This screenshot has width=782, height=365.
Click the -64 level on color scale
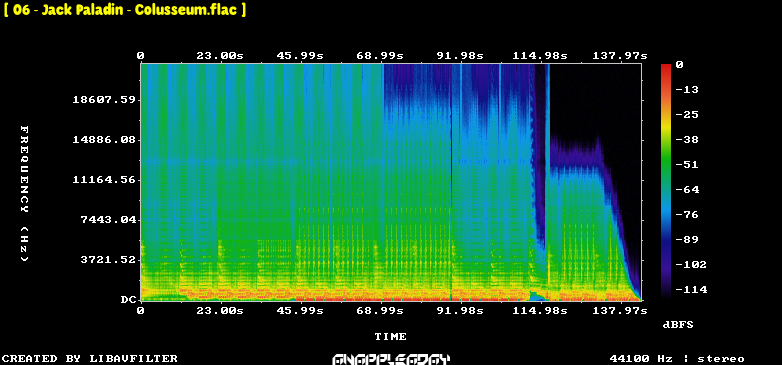click(x=687, y=189)
